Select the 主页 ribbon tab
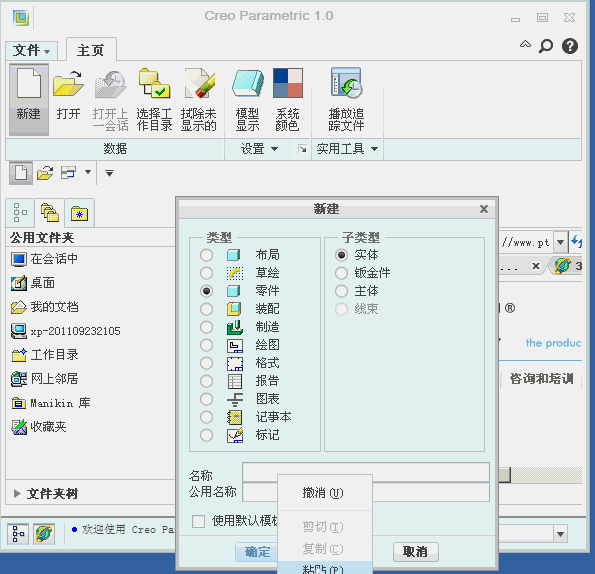The image size is (595, 574). pyautogui.click(x=91, y=50)
